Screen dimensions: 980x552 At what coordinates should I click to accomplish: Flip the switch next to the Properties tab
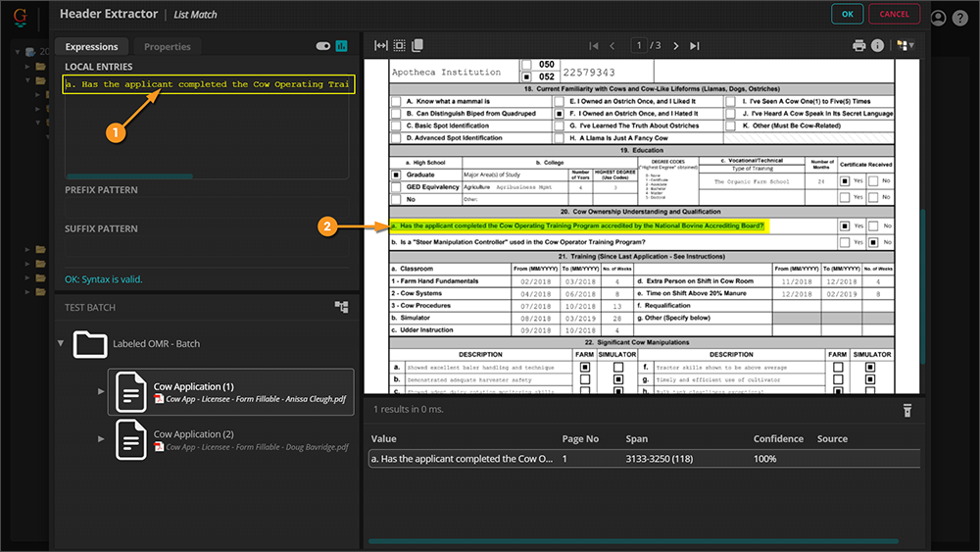(x=323, y=46)
